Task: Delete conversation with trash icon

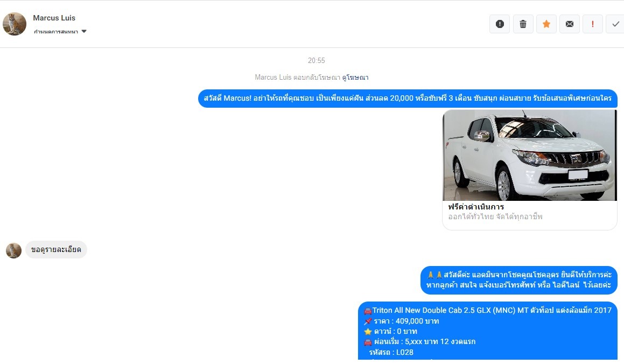Action: [x=523, y=24]
